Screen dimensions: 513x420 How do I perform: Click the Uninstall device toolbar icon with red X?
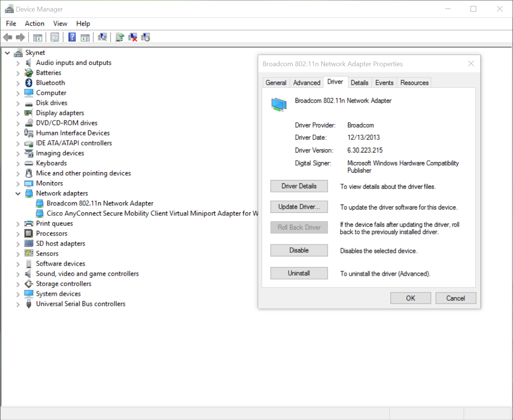coord(132,37)
